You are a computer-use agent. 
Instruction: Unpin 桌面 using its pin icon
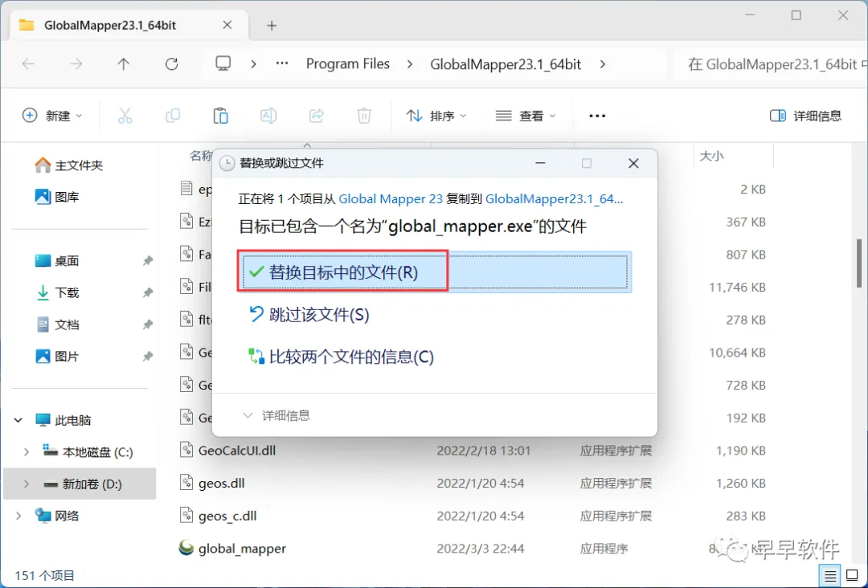[x=147, y=260]
